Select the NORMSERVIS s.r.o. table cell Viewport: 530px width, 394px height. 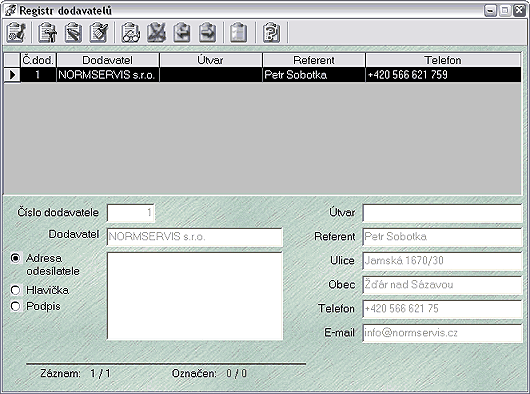click(x=108, y=75)
